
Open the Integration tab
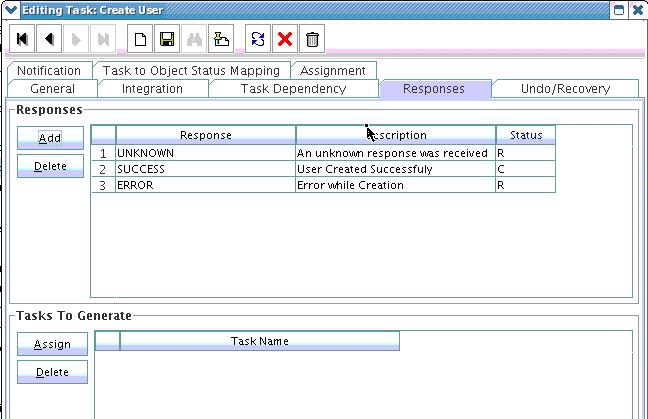pyautogui.click(x=152, y=88)
